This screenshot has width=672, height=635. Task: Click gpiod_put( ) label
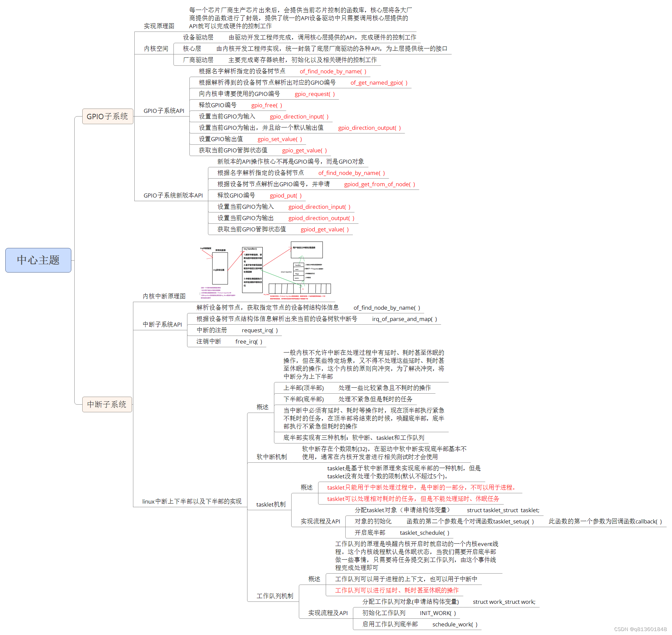[286, 195]
